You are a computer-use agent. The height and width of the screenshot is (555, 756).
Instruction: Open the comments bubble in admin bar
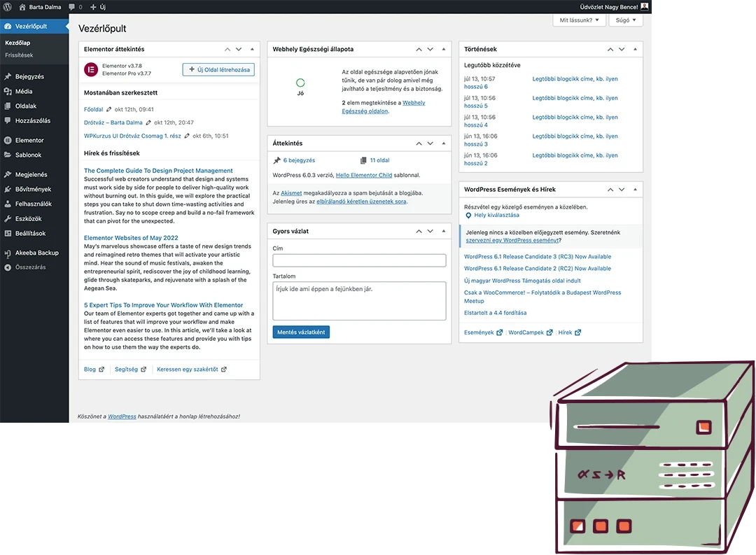(72, 7)
